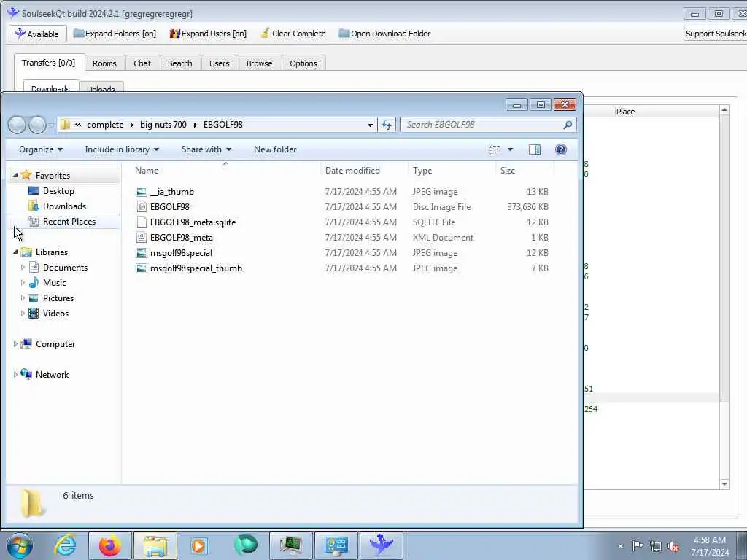Toggle the preview pane icon
The height and width of the screenshot is (560, 747).
[535, 149]
